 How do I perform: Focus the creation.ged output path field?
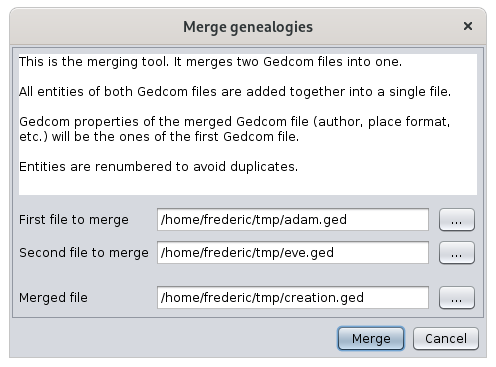click(x=293, y=298)
